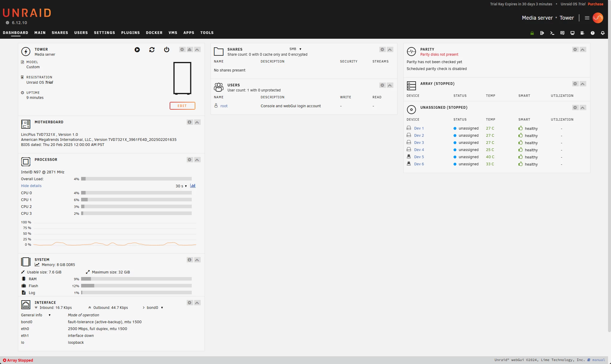Open the Settings menu
611x364 pixels.
click(104, 33)
